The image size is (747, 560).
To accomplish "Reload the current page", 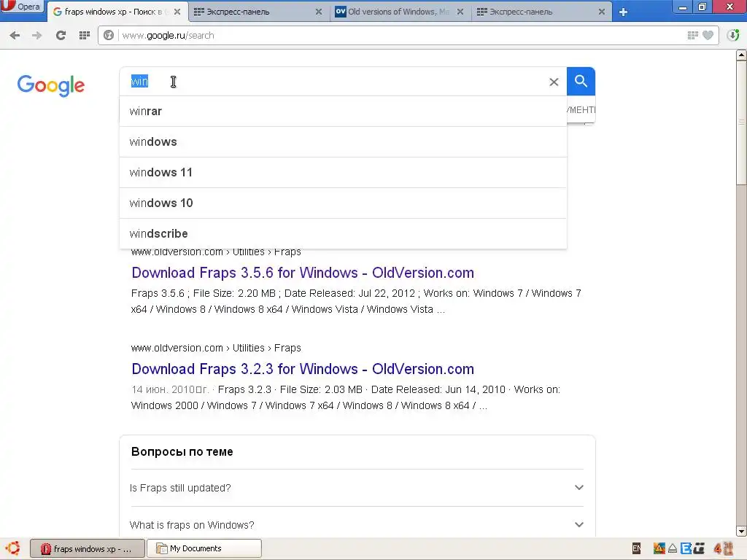I will [x=61, y=35].
